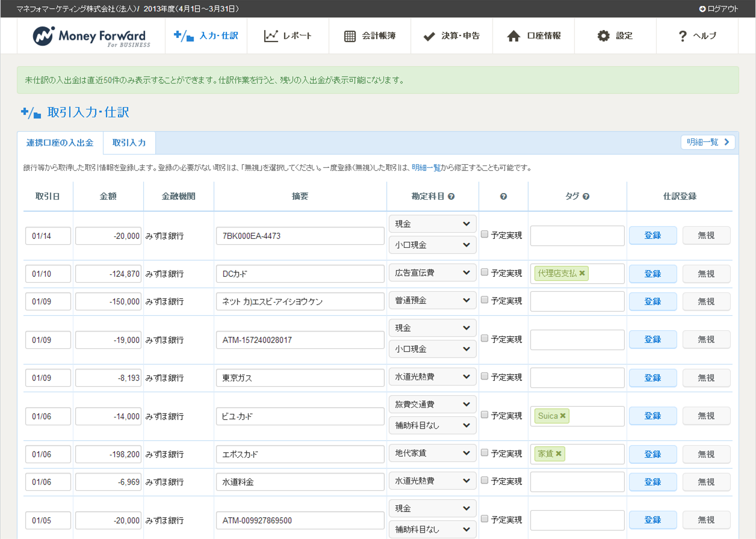Click 無視 for the 東京ガス transaction

(706, 378)
